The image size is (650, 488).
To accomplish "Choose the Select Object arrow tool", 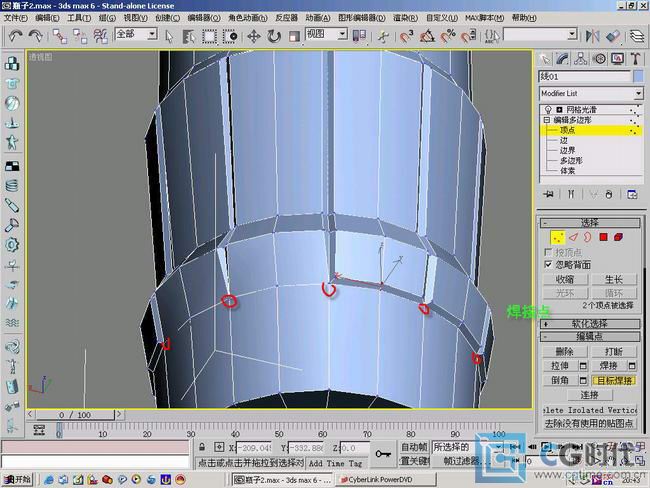I will click(x=169, y=36).
